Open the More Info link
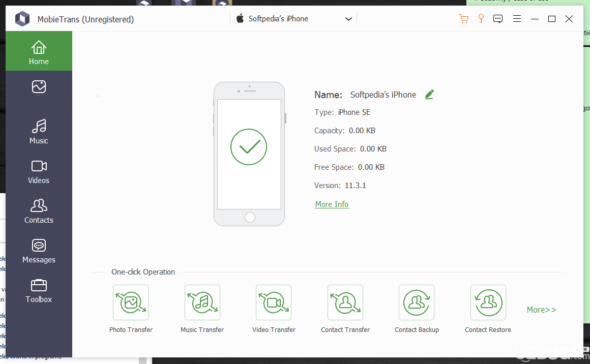Image resolution: width=590 pixels, height=364 pixels. tap(332, 204)
